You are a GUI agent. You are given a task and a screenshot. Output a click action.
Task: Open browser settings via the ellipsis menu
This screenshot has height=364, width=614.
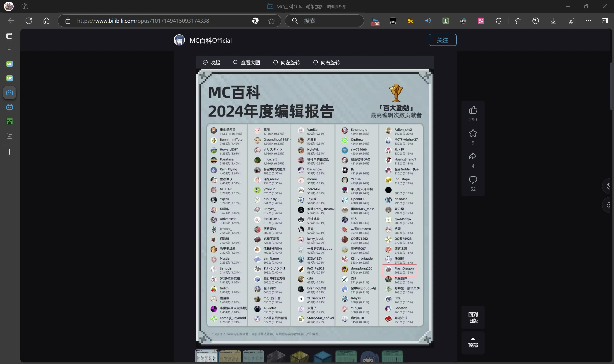pyautogui.click(x=588, y=21)
